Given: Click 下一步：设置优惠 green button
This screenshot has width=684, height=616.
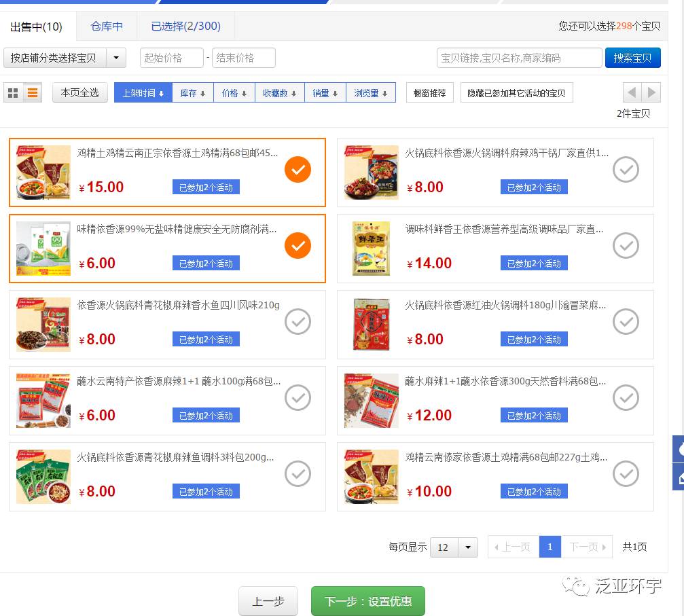Looking at the screenshot, I should pos(368,601).
